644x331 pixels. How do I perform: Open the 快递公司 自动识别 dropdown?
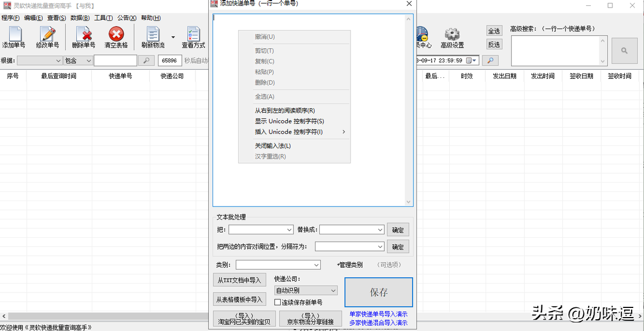tap(305, 290)
